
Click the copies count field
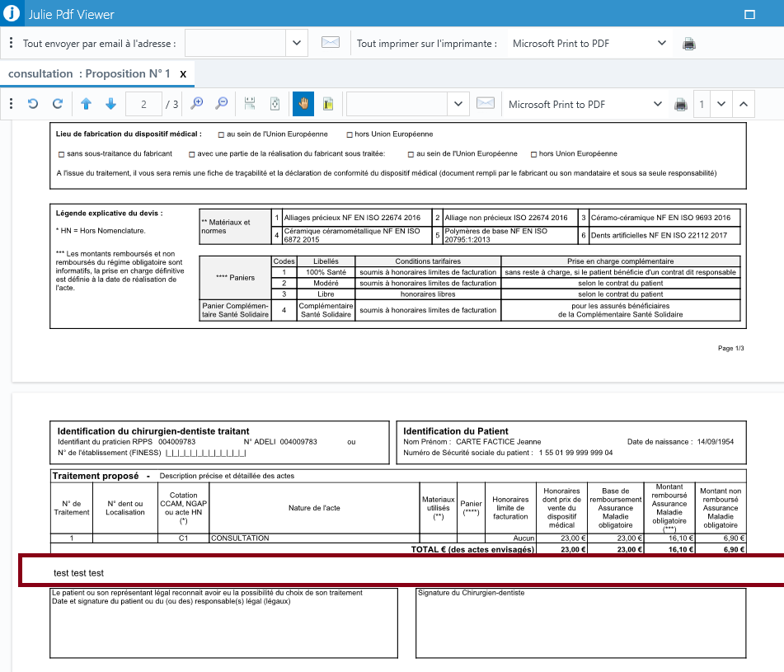(x=702, y=104)
